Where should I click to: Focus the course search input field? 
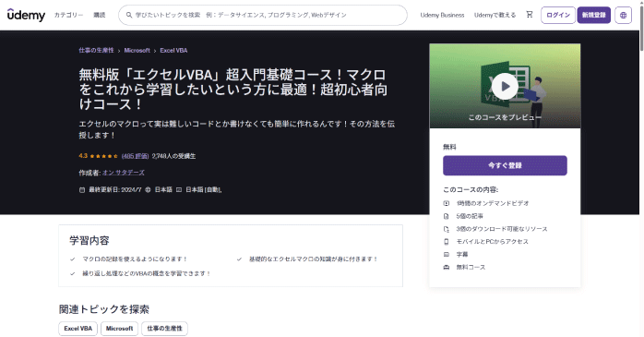(x=263, y=15)
